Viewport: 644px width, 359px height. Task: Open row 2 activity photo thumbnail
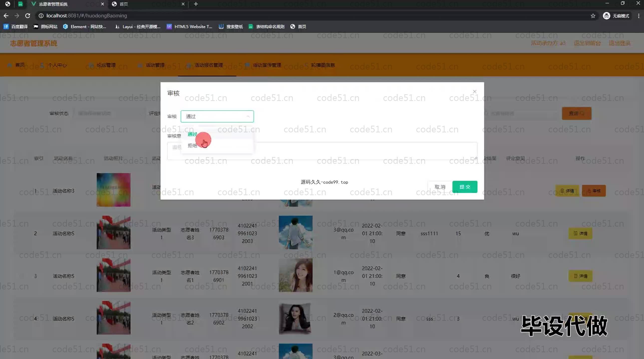tap(114, 232)
